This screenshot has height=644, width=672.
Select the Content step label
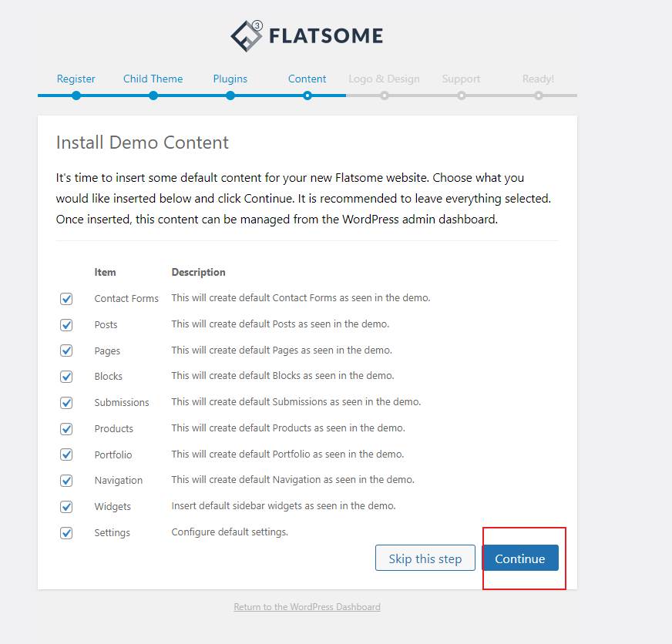(x=307, y=79)
